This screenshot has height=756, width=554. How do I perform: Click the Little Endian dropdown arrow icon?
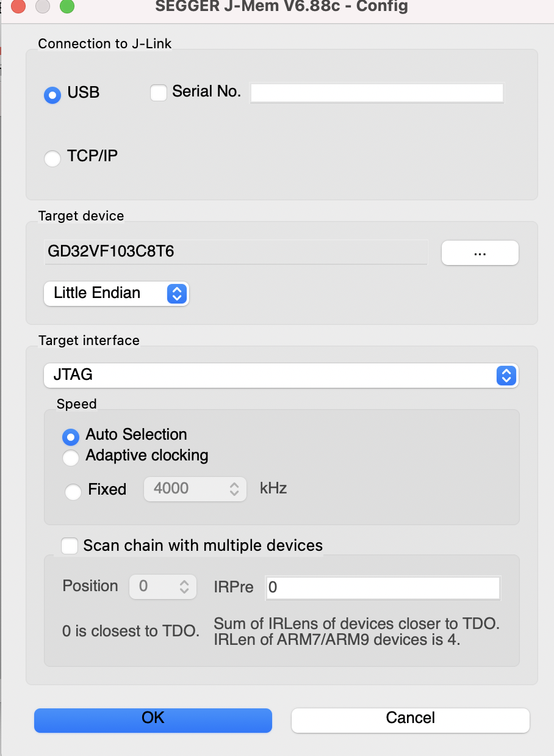coord(176,294)
